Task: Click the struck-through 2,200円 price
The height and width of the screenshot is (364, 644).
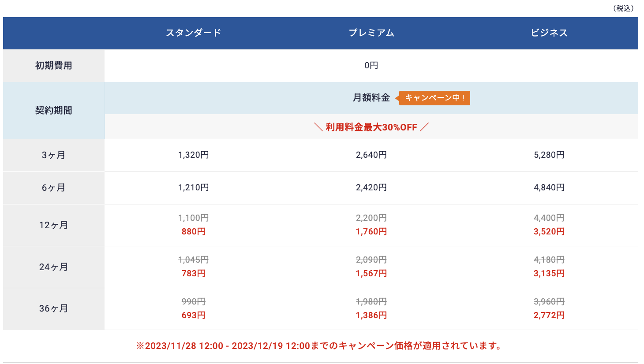Action: tap(371, 218)
